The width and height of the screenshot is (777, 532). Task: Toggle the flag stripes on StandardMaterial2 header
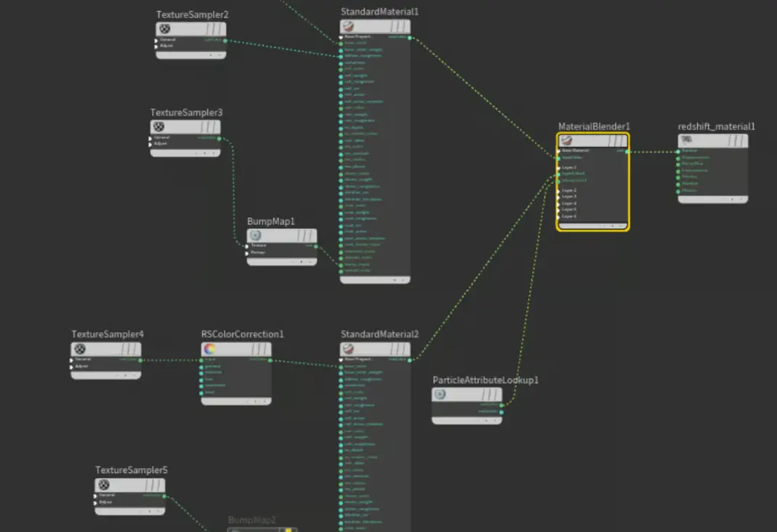[399, 350]
